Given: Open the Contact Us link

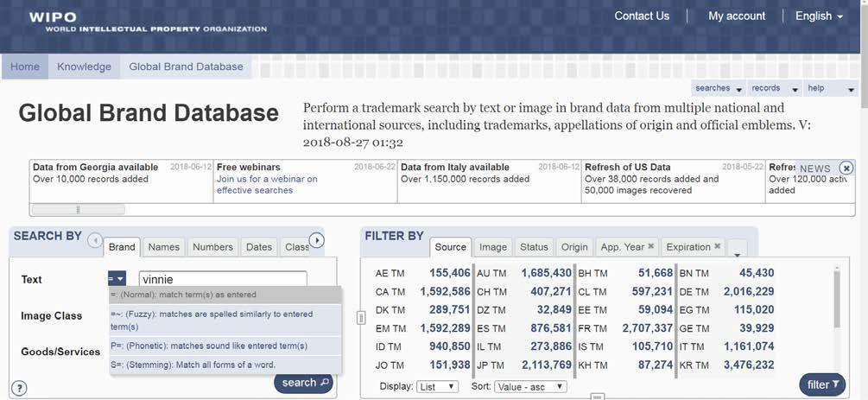Looking at the screenshot, I should [x=642, y=16].
